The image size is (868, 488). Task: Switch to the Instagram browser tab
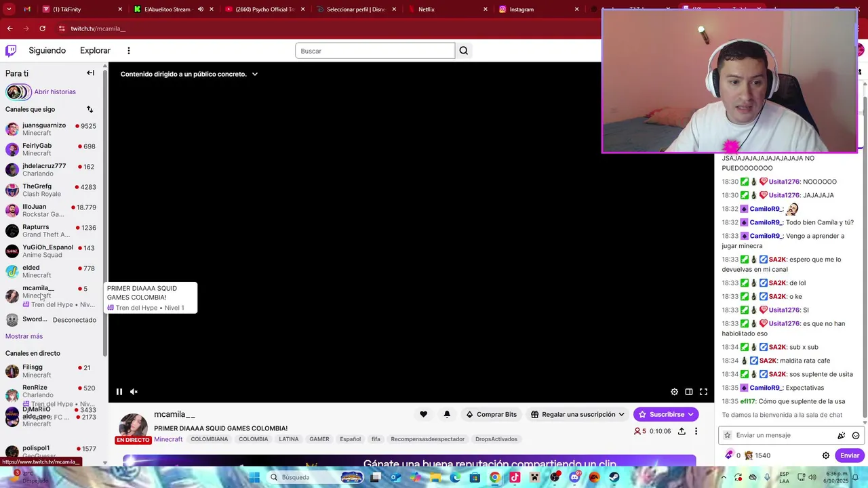[x=538, y=9]
